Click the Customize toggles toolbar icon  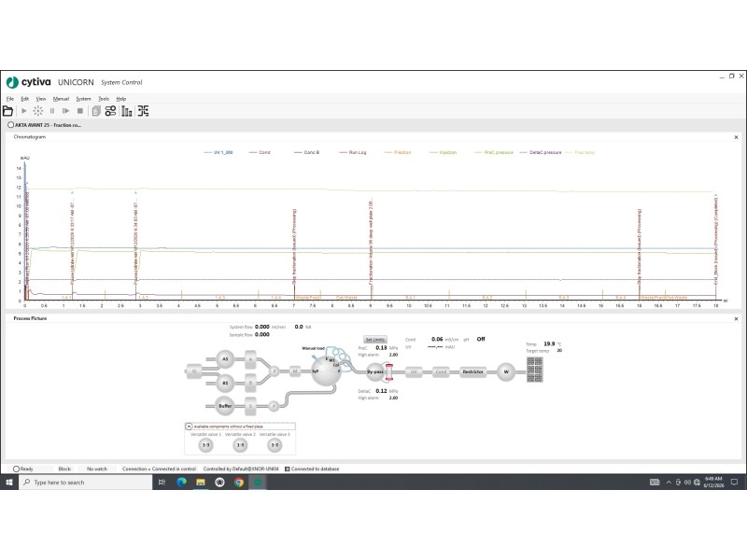110,111
